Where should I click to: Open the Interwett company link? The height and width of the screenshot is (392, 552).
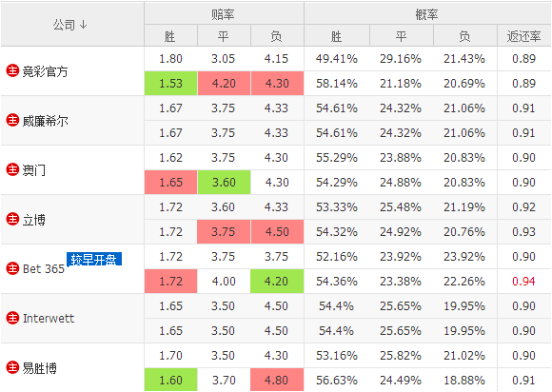49,318
